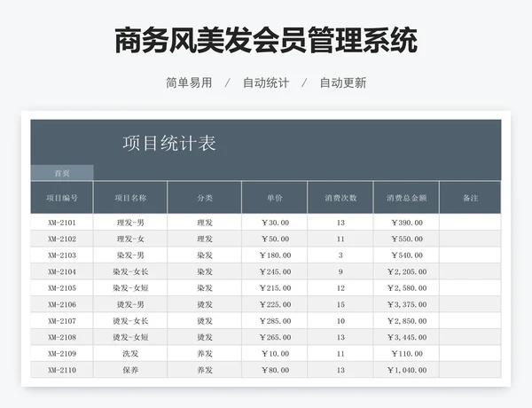Click unit price ¥265.00
This screenshot has height=408, width=532.
[275, 337]
